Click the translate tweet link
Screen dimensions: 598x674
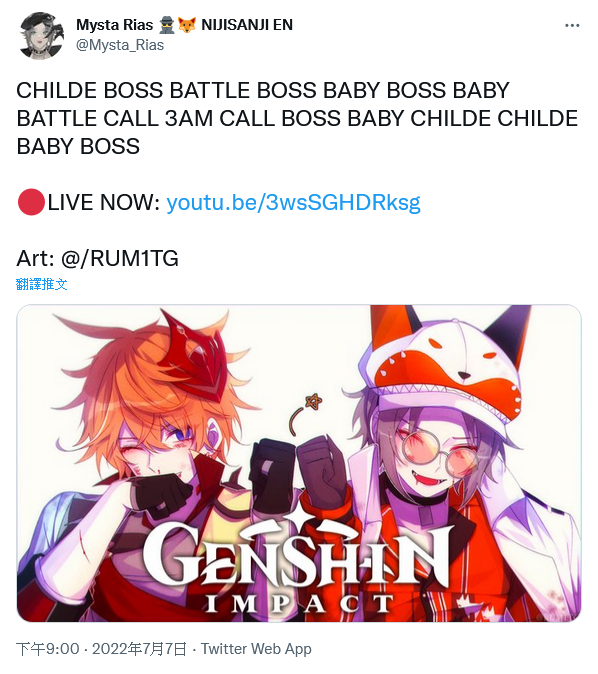click(42, 284)
